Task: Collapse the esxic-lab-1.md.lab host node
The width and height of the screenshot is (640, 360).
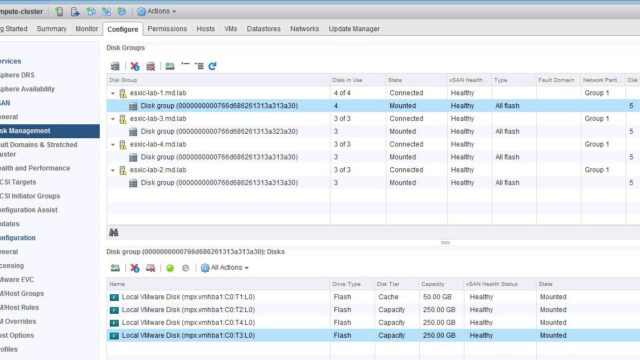Action: (113, 93)
